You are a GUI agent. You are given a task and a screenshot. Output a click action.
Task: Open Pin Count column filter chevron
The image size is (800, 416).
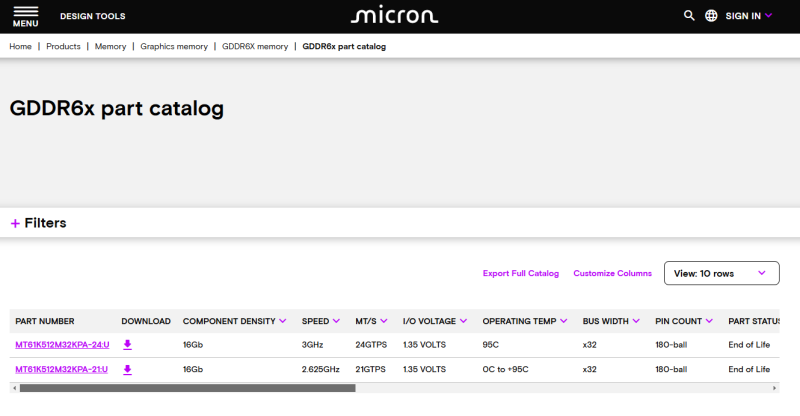709,321
